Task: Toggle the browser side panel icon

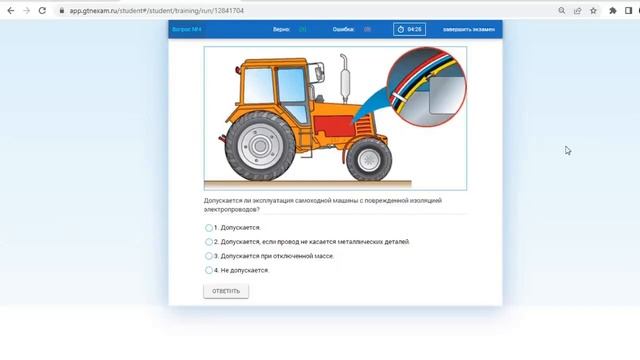Action: [x=629, y=11]
